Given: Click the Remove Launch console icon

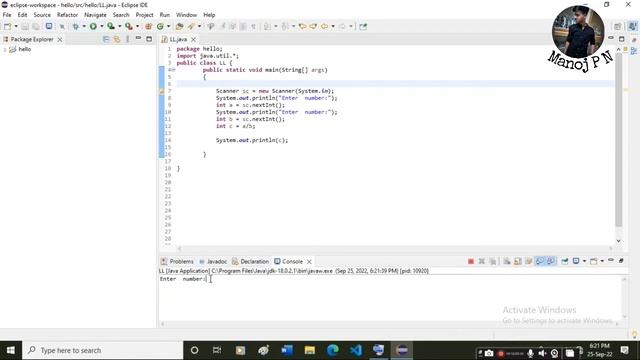Looking at the screenshot, I should (482, 261).
